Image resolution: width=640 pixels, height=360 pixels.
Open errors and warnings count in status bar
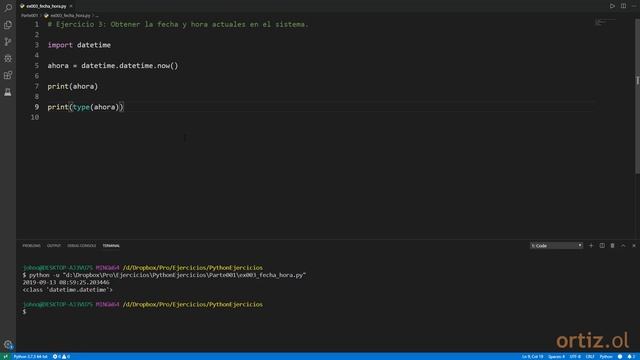coord(61,357)
